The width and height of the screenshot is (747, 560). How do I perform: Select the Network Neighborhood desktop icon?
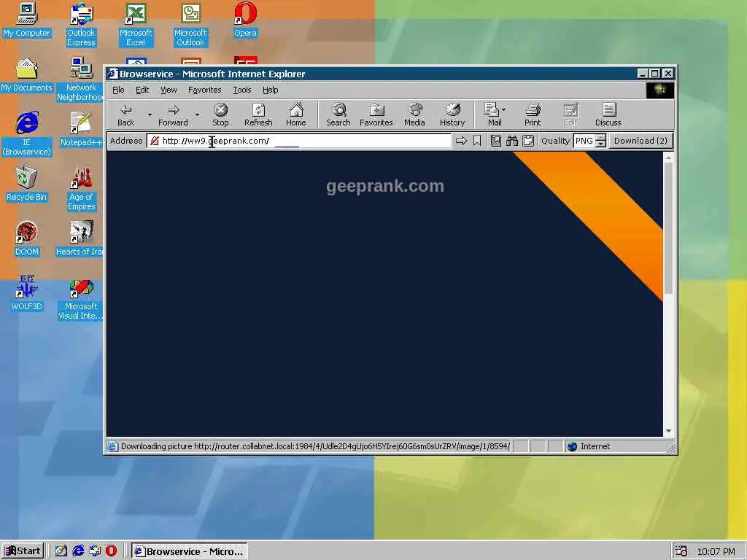80,79
